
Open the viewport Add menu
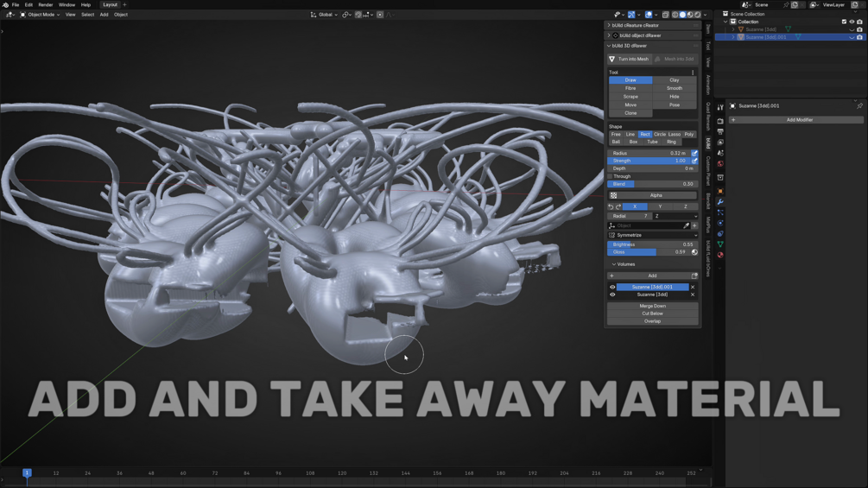pyautogui.click(x=104, y=15)
